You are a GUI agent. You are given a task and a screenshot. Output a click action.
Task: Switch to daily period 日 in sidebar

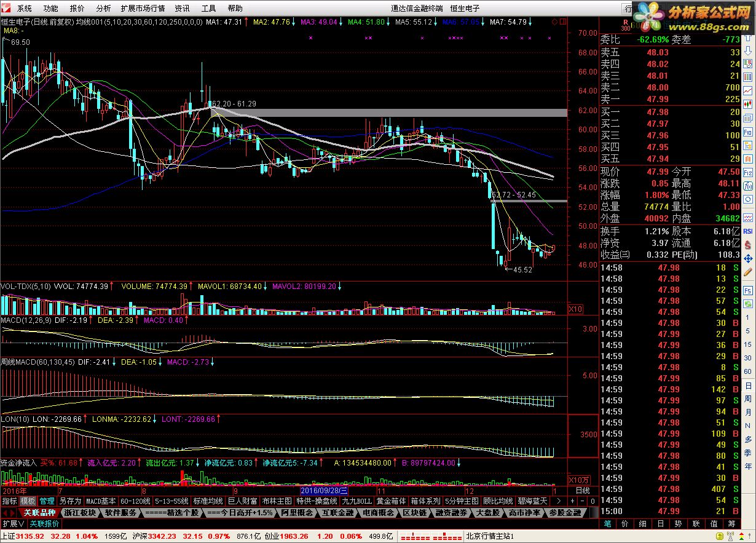[x=747, y=386]
